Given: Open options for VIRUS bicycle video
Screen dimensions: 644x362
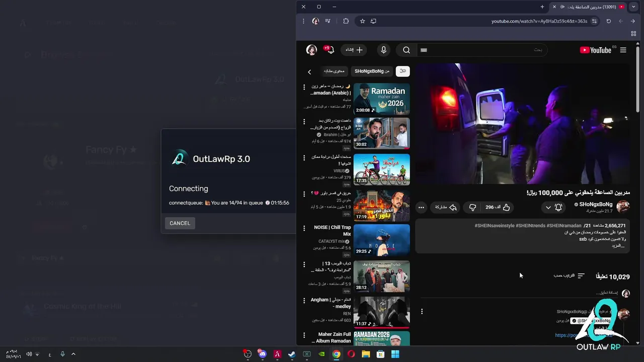Looking at the screenshot, I should pyautogui.click(x=304, y=157).
